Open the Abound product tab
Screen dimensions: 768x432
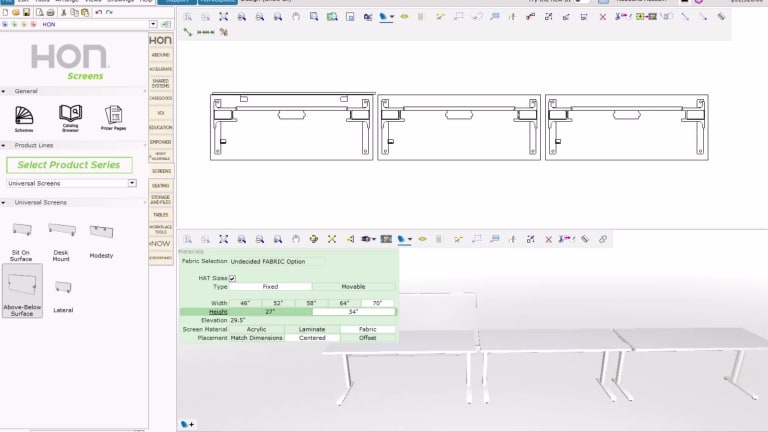(161, 55)
